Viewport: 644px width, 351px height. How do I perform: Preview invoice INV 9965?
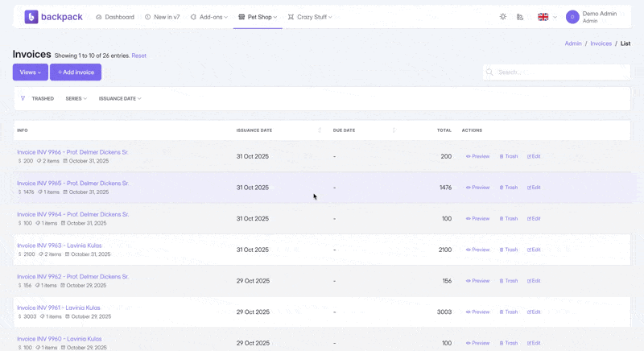tap(477, 188)
